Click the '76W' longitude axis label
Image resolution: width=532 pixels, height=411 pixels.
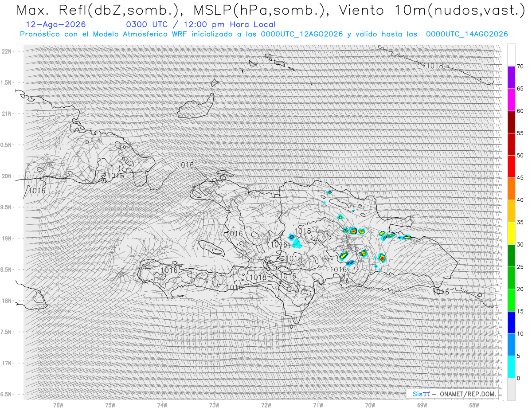click(x=58, y=405)
